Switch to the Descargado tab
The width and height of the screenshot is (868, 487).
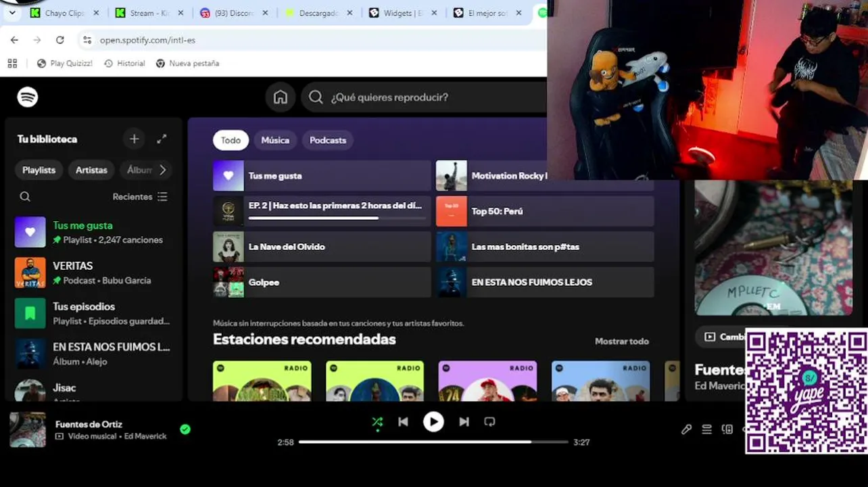pyautogui.click(x=318, y=13)
